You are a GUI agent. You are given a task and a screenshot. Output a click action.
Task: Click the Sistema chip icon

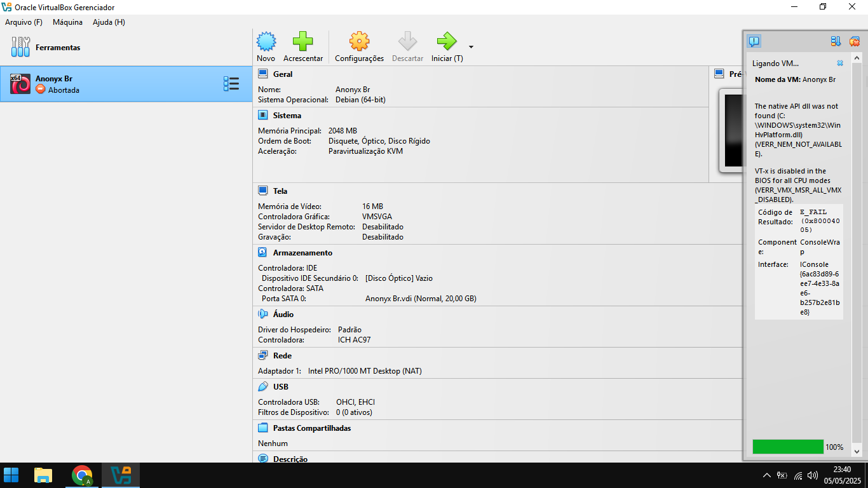[262, 115]
